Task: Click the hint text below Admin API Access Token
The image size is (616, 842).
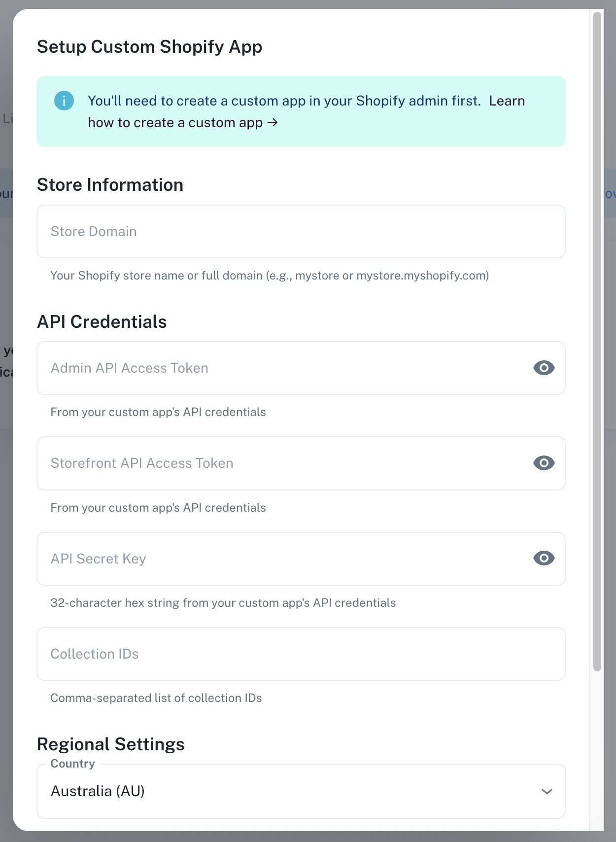Action: tap(158, 412)
